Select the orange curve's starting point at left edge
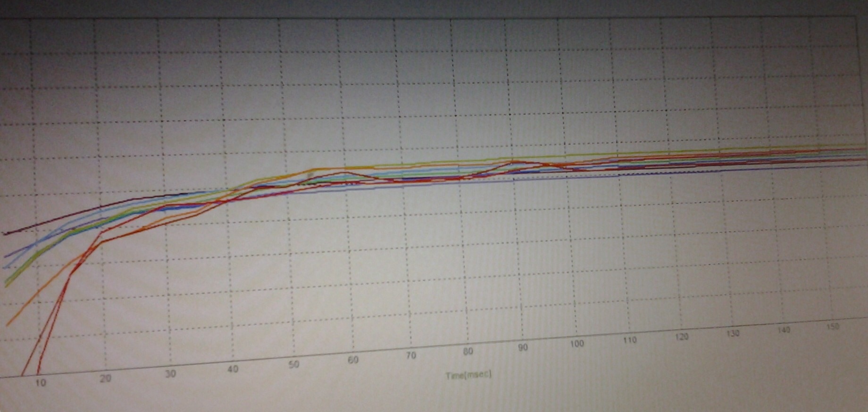 [x=8, y=325]
